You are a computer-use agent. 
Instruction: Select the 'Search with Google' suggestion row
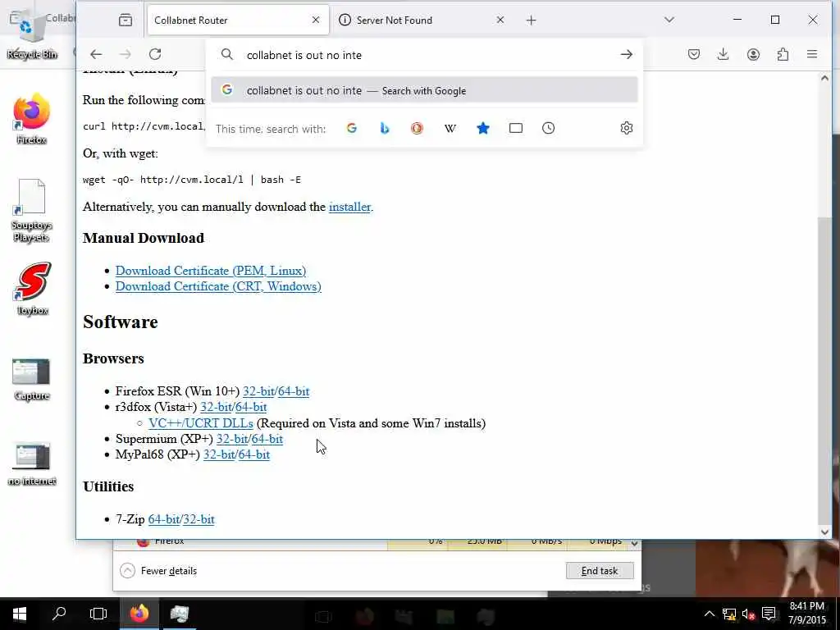tap(424, 90)
